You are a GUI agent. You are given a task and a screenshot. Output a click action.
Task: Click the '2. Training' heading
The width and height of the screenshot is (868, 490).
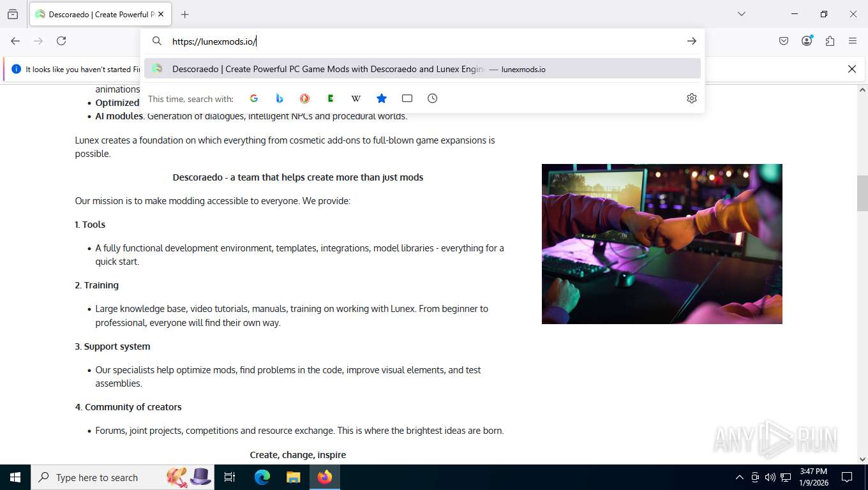point(97,285)
